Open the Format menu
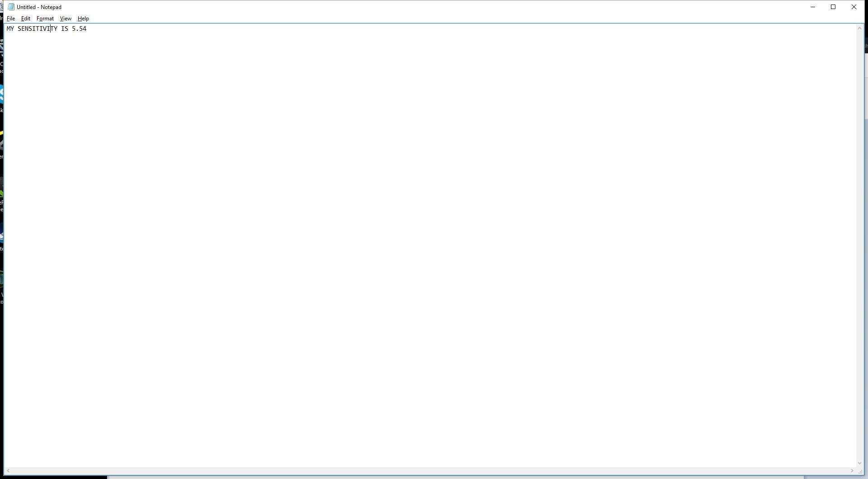868x479 pixels. (x=45, y=19)
